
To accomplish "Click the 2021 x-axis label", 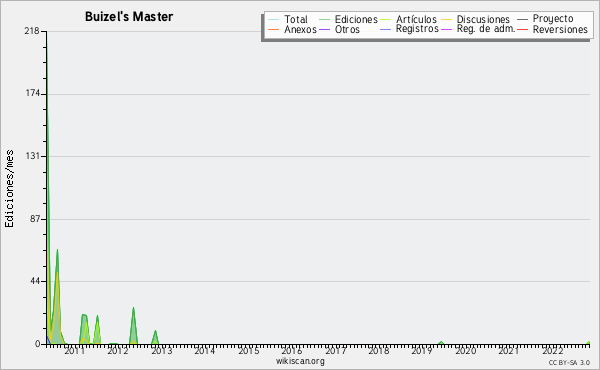I will (509, 351).
